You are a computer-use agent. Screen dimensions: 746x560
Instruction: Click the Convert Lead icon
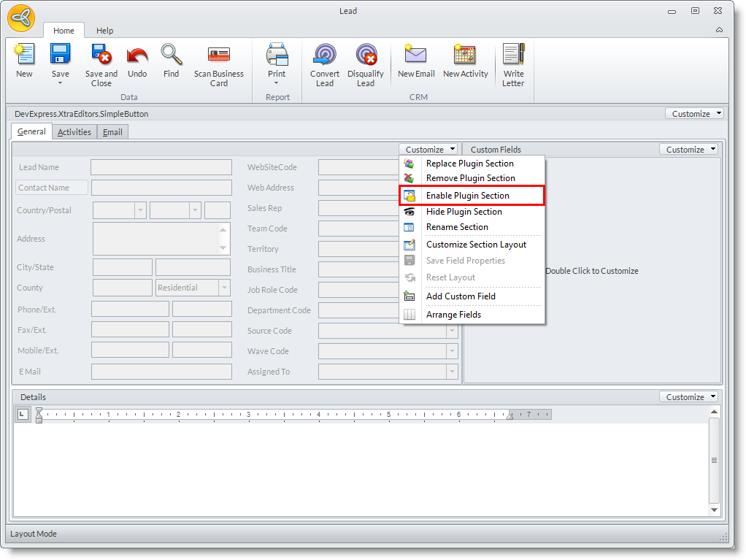point(325,55)
